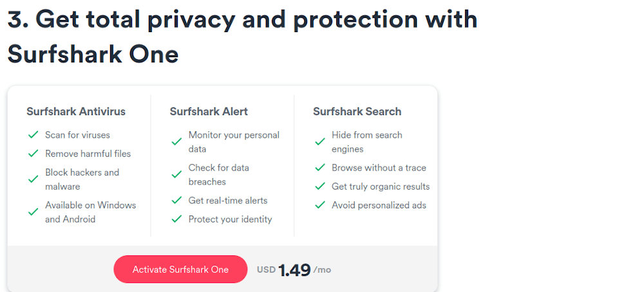
Task: Click the checkmark by Available on Windows and Android
Action: click(33, 212)
